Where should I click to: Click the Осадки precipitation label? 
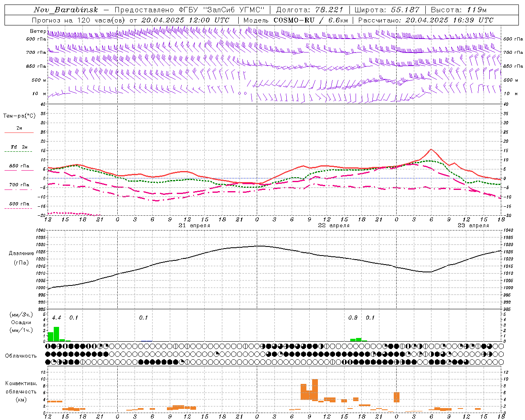click(21, 322)
